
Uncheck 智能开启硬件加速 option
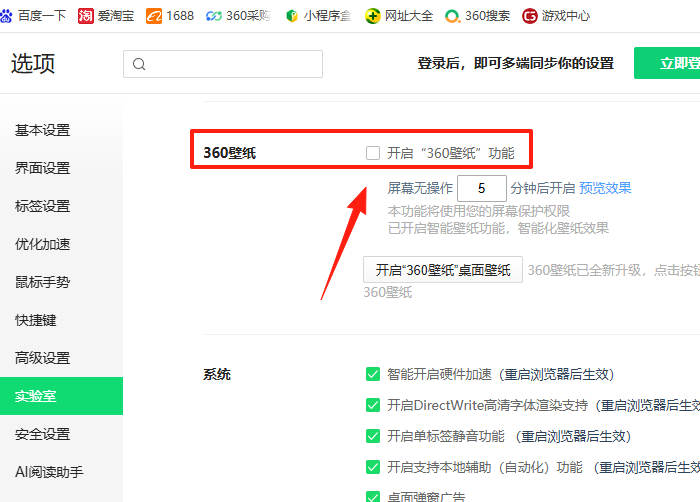coord(373,374)
